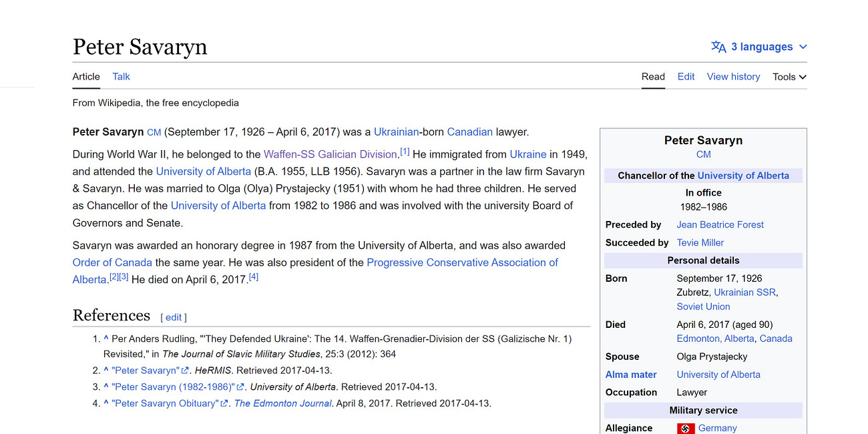This screenshot has height=434, width=868.
Task: Open Tevie Miller link
Action: (x=700, y=243)
